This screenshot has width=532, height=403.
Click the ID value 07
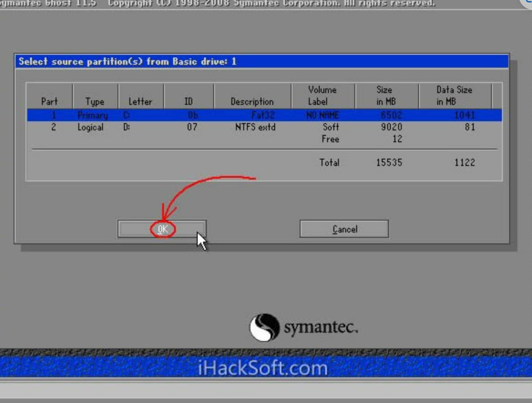click(x=192, y=127)
